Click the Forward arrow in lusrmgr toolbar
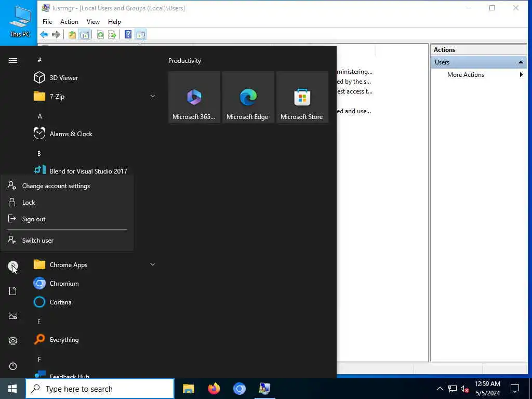 56,35
